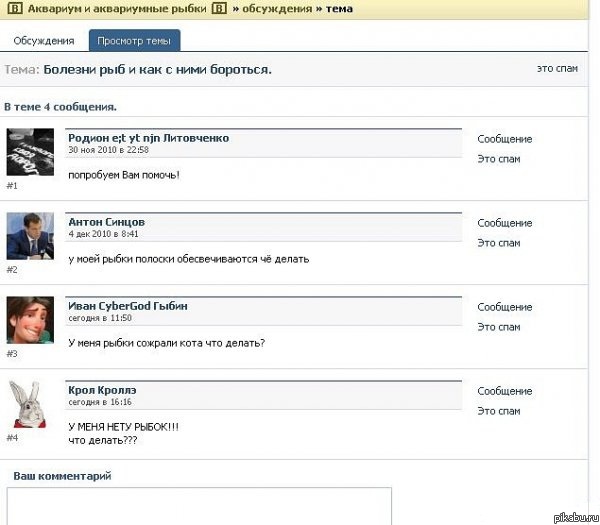The height and width of the screenshot is (525, 600).
Task: Click the VK group icon before Аквариум title
Action: (x=13, y=9)
